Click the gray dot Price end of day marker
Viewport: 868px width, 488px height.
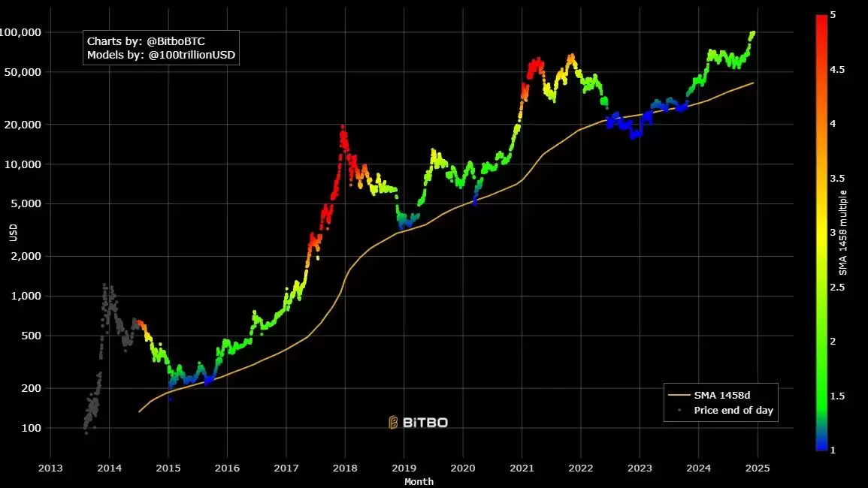pos(679,410)
